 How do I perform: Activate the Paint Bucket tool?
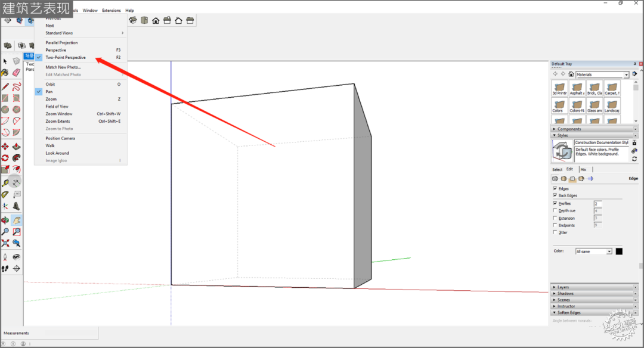(x=5, y=73)
